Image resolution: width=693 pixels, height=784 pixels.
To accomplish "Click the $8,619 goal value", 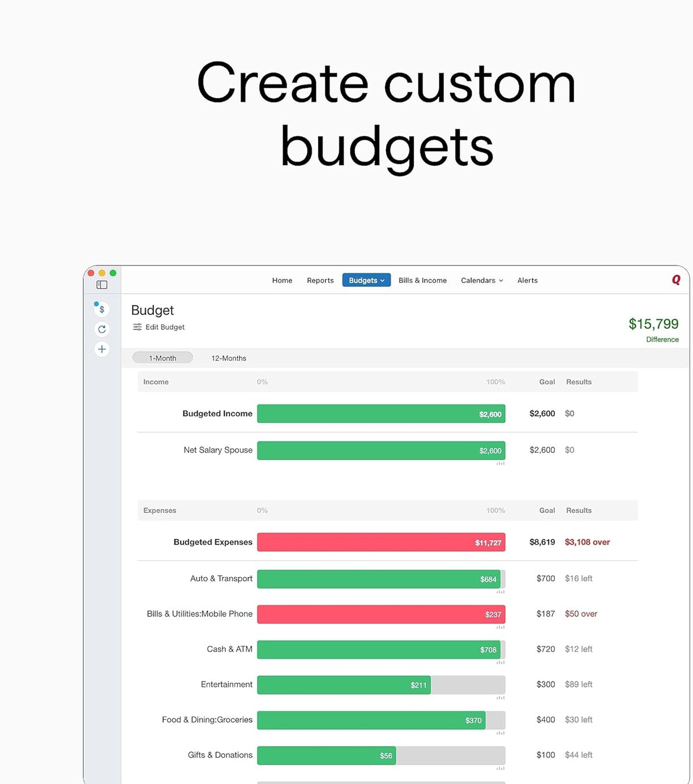I will (x=542, y=542).
